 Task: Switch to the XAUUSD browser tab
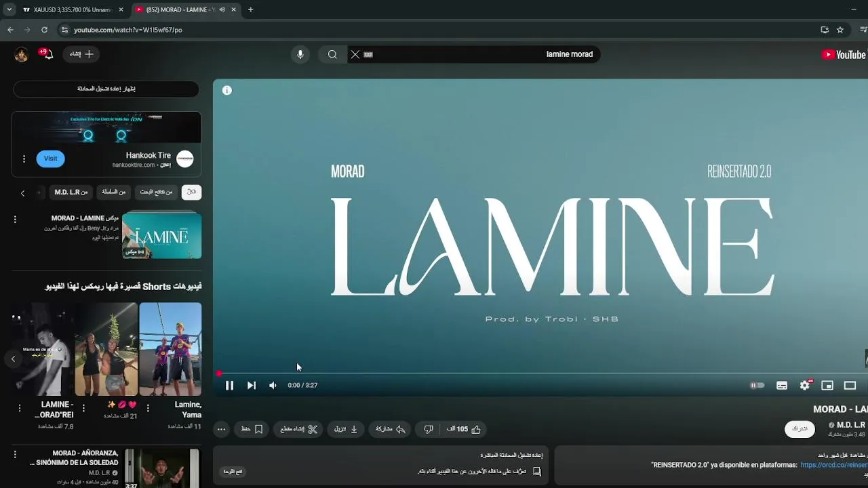point(73,10)
